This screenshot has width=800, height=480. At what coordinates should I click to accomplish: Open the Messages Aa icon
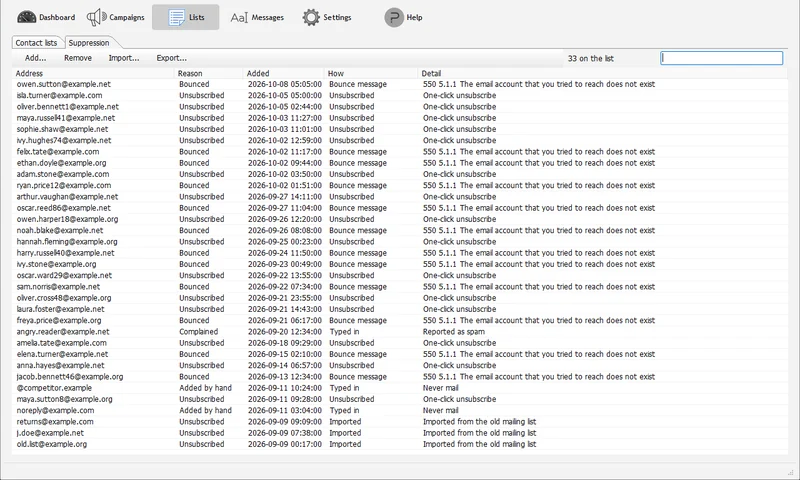click(x=239, y=18)
